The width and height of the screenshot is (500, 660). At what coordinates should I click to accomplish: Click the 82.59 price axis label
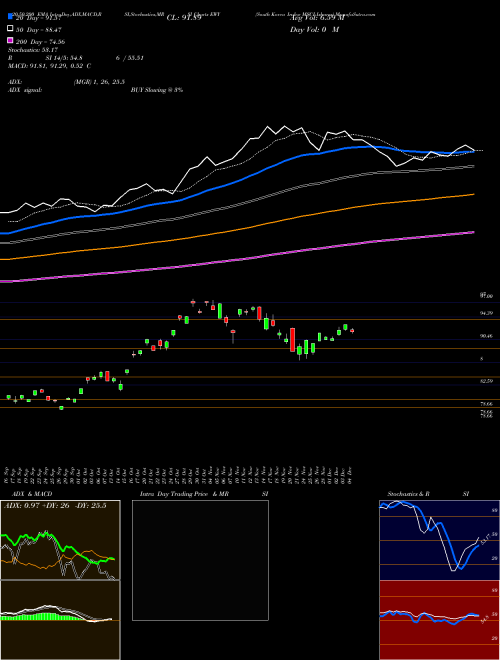coord(486,381)
